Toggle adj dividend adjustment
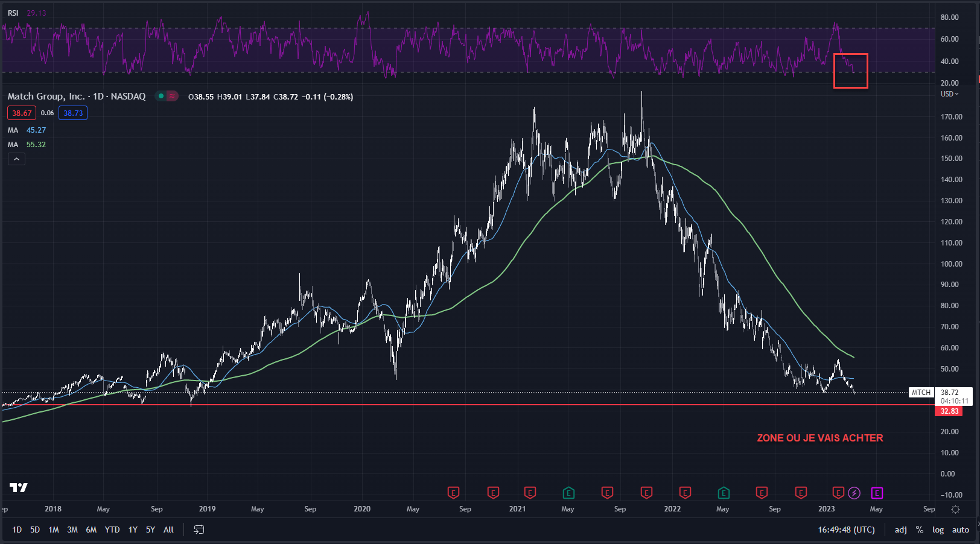The height and width of the screenshot is (544, 980). click(900, 530)
